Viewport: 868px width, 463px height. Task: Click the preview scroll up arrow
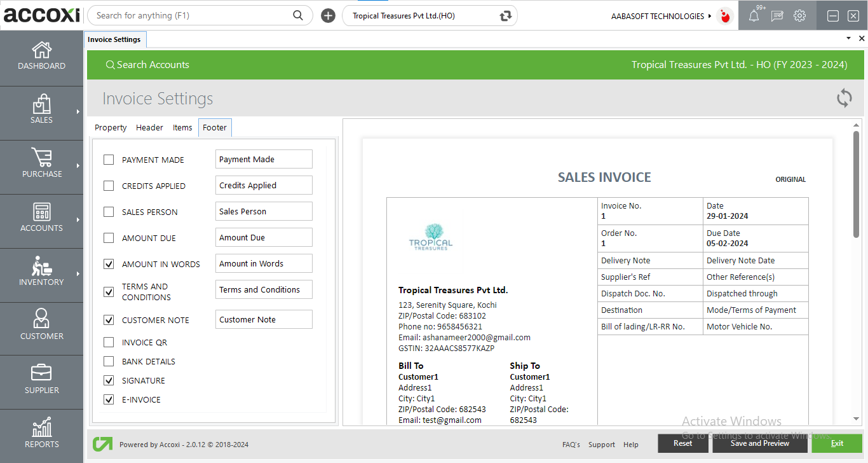point(857,125)
